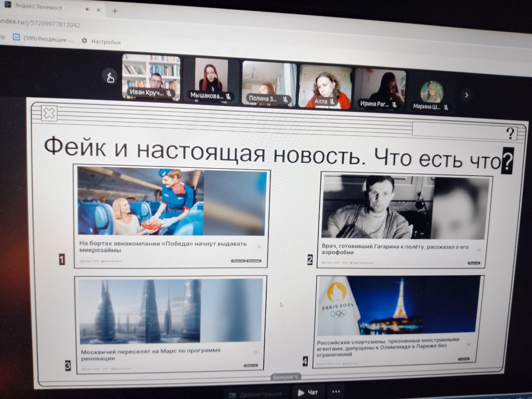Image resolution: width=532 pixels, height=399 pixels.
Task: Click muted microphone icon on Марина Ш tile
Action: click(446, 107)
